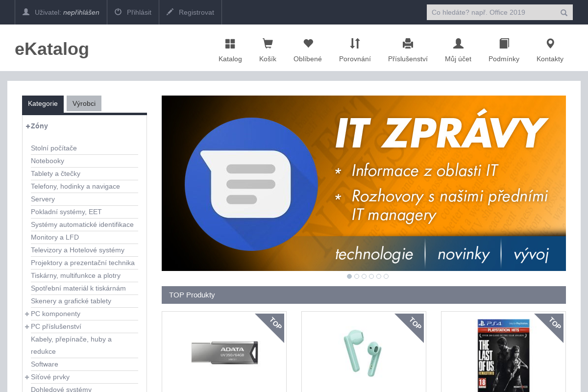Click the Oblíbené heart icon
588x392 pixels.
pos(308,44)
